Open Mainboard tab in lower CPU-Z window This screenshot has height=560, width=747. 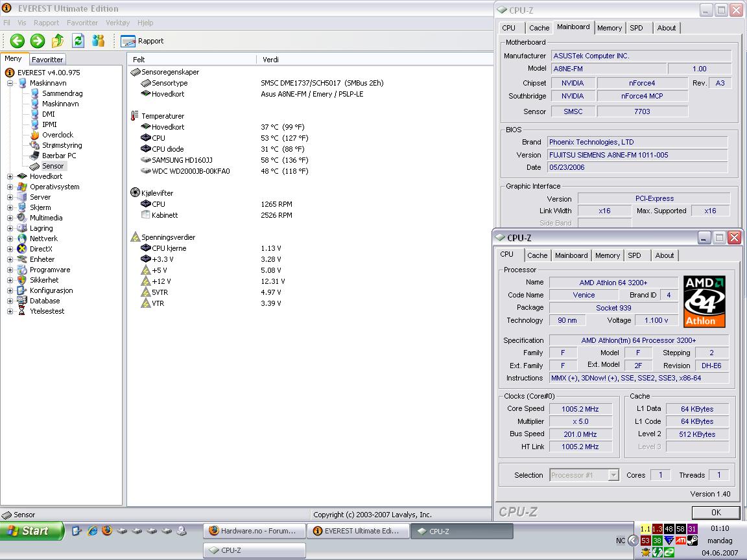(x=571, y=256)
